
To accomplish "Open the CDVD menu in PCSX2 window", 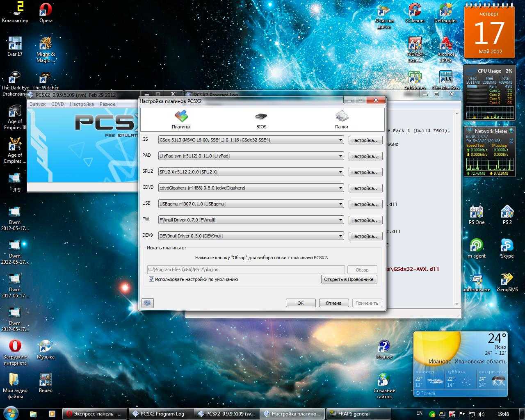I will pyautogui.click(x=58, y=104).
